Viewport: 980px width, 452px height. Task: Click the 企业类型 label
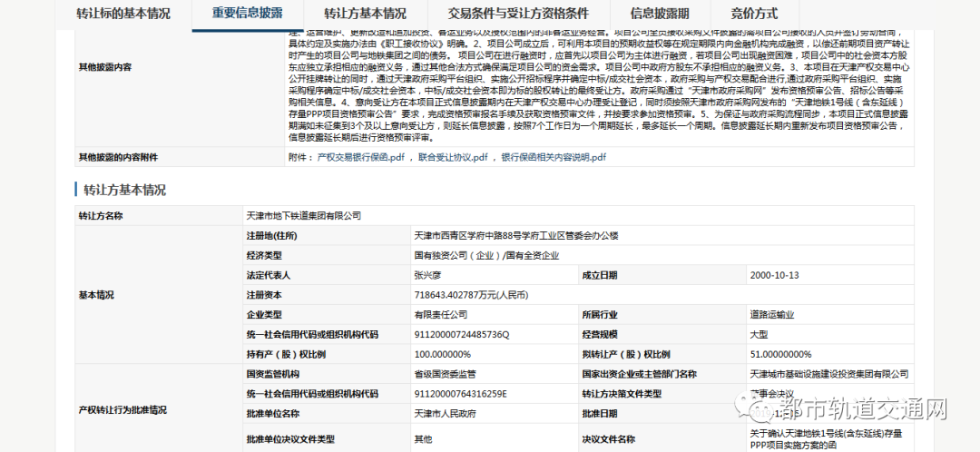tap(264, 315)
